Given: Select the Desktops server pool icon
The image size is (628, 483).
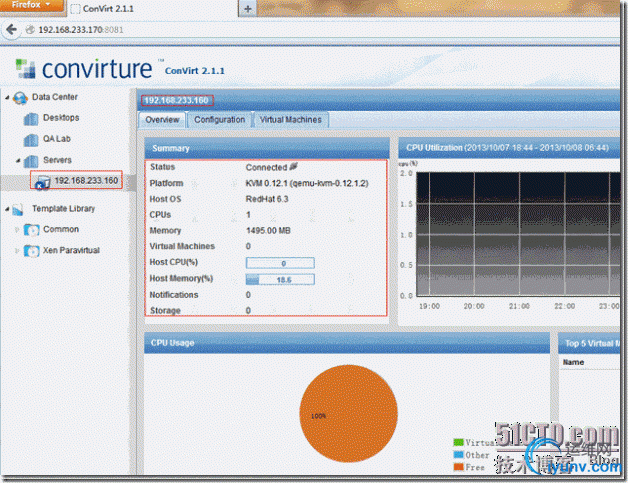Looking at the screenshot, I should point(31,118).
